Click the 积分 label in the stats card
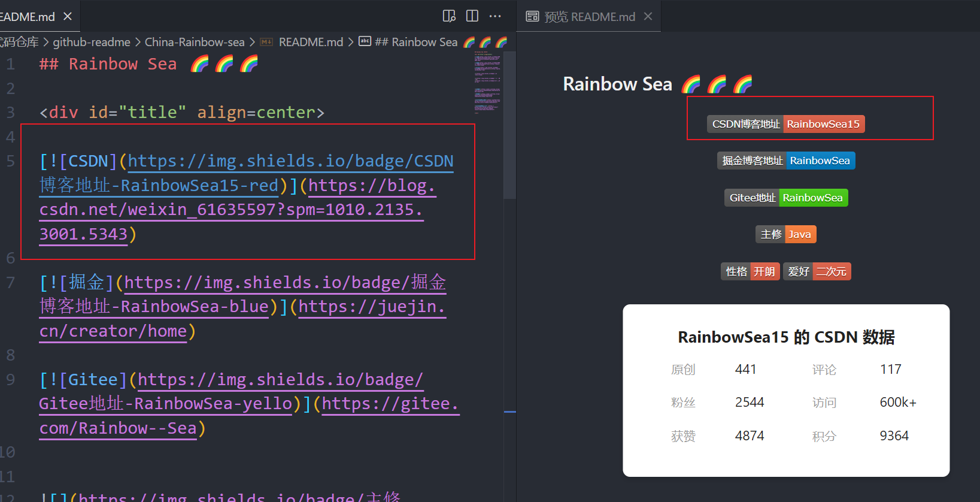 pyautogui.click(x=824, y=436)
